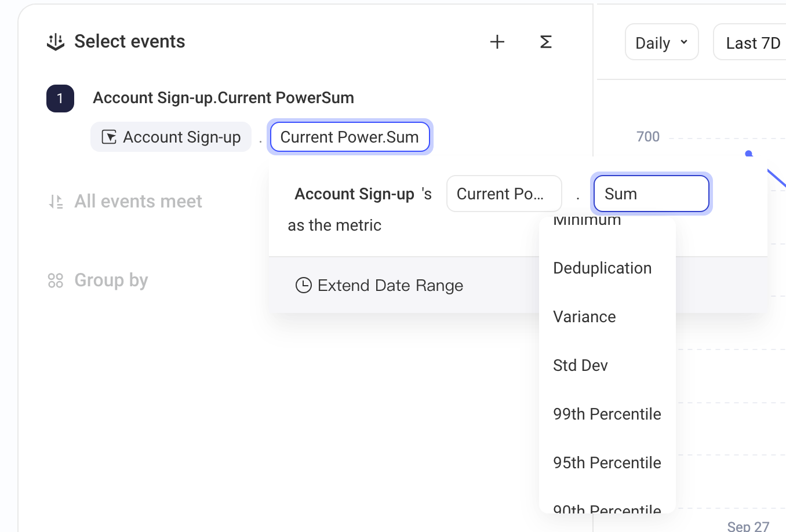Click the Select events download-style icon

point(56,42)
